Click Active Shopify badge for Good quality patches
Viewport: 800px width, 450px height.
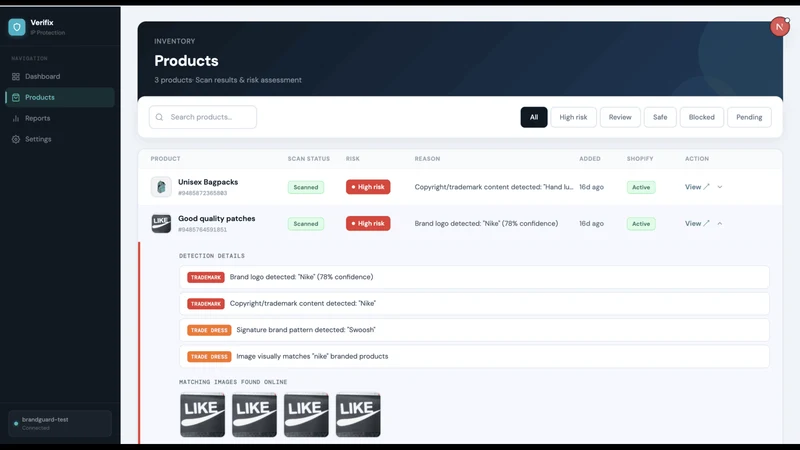(641, 223)
